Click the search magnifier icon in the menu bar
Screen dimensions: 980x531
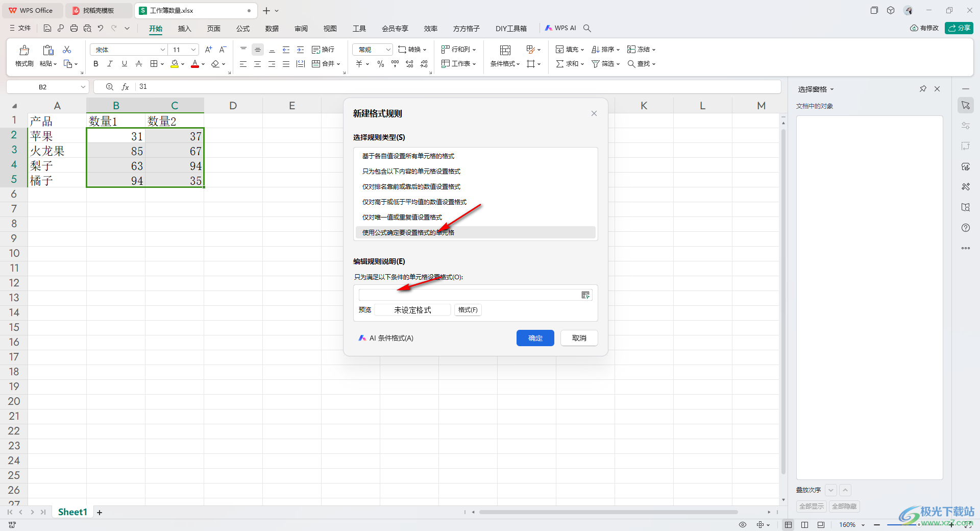(x=587, y=28)
